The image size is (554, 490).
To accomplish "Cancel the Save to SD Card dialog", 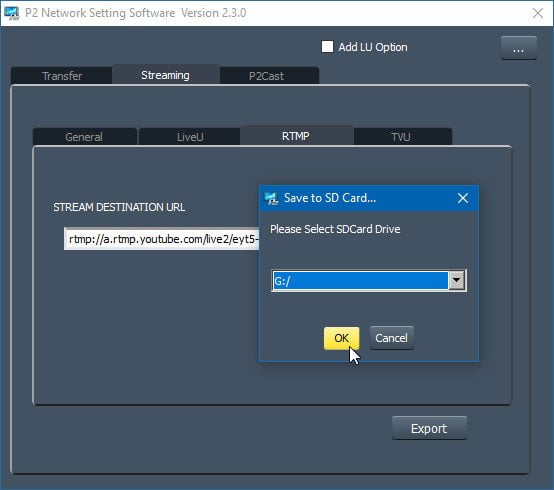I will point(391,338).
